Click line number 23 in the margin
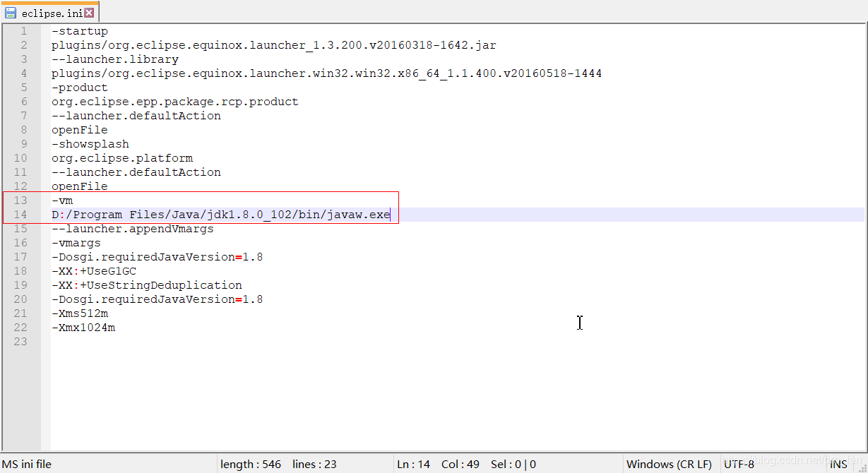868x473 pixels. click(20, 342)
